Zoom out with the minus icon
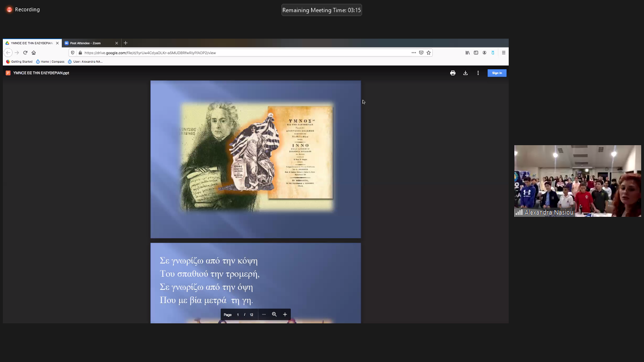644x362 pixels. point(264,314)
